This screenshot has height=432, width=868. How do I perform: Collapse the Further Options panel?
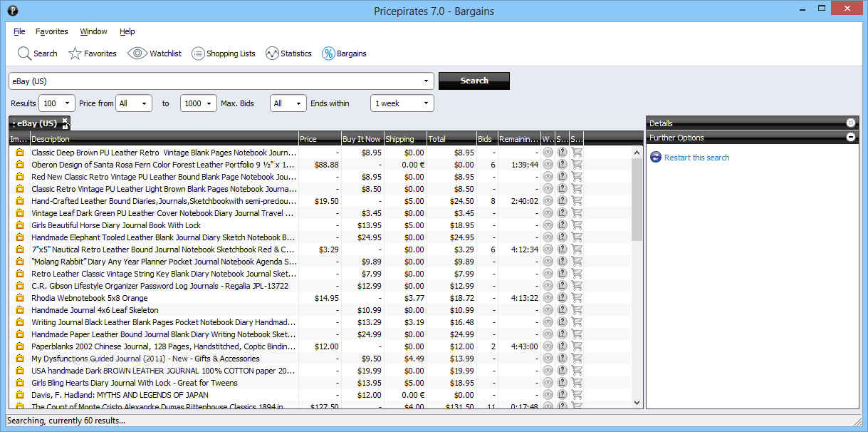850,138
